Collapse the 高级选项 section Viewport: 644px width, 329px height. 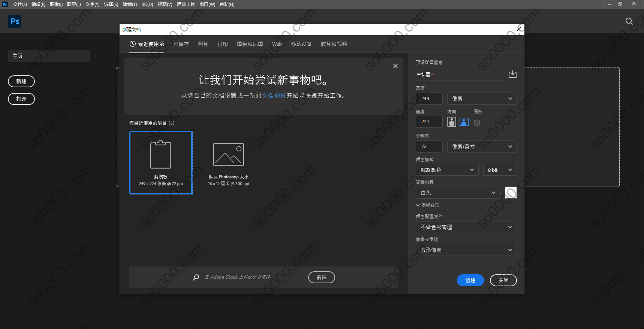tap(428, 205)
